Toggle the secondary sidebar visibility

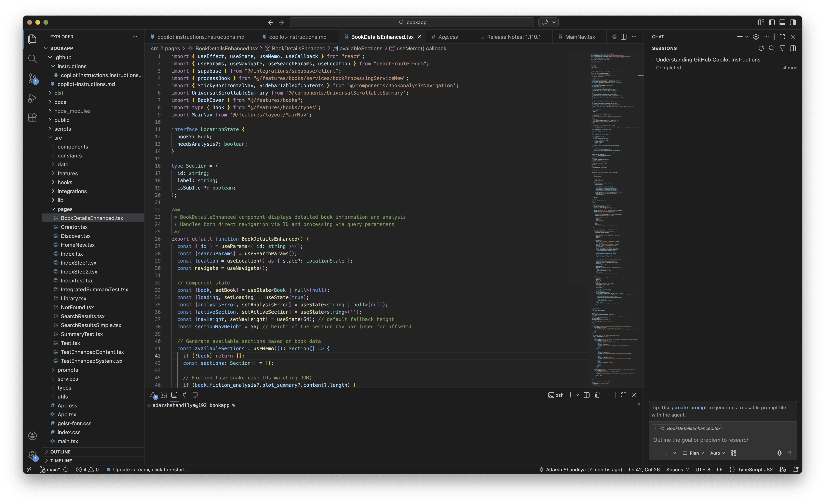coord(793,22)
